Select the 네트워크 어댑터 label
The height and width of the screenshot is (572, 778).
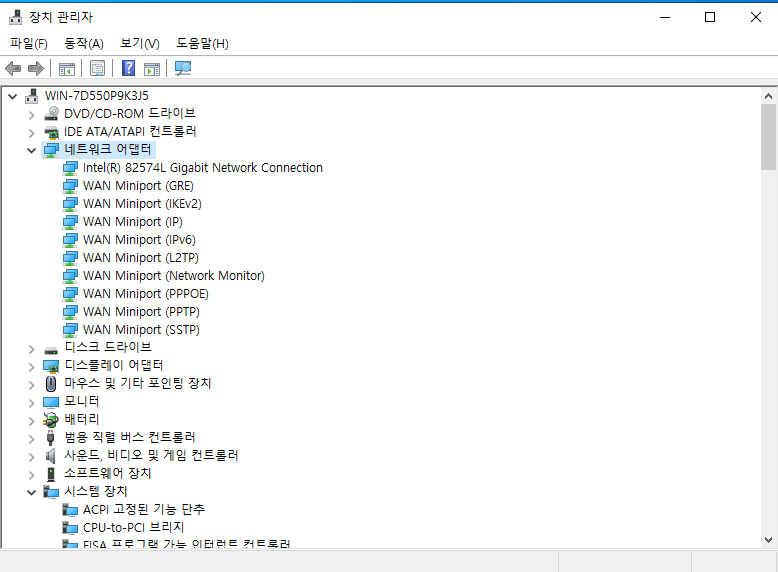point(108,149)
